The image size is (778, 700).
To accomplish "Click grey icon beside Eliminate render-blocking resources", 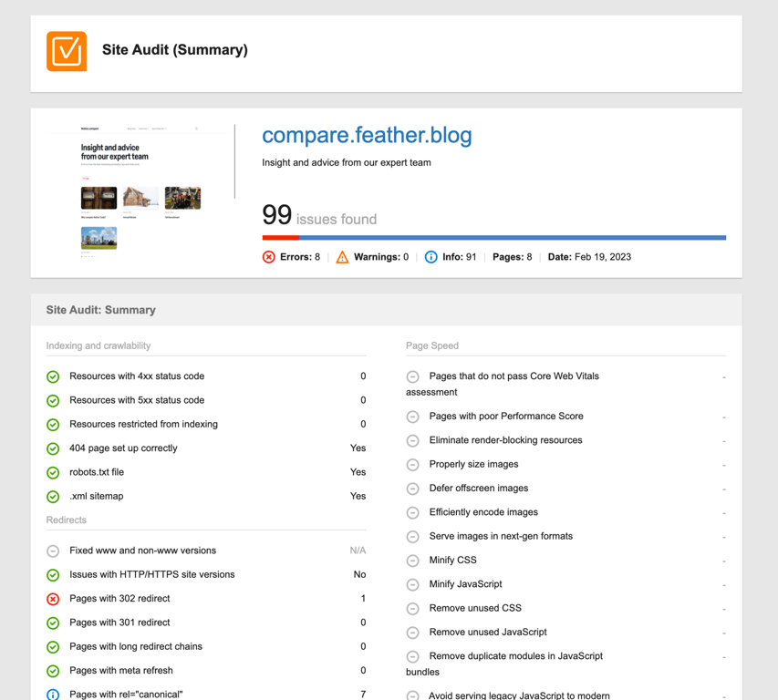I will pyautogui.click(x=413, y=441).
